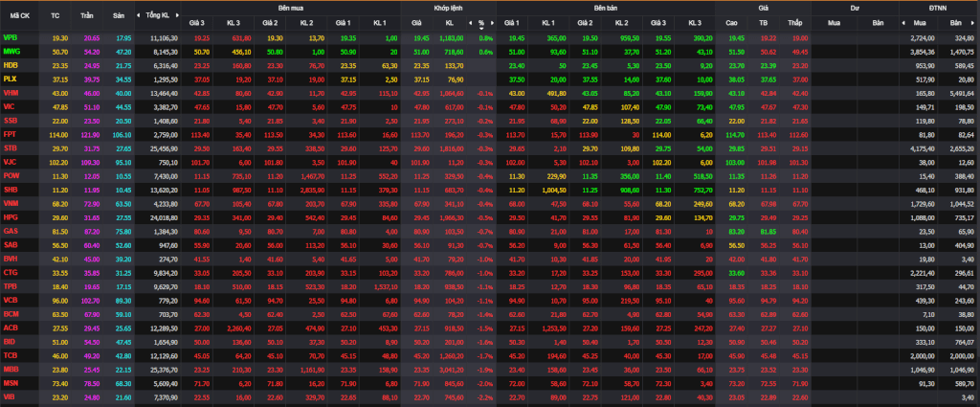Open the BVH stock ticker

[x=10, y=259]
